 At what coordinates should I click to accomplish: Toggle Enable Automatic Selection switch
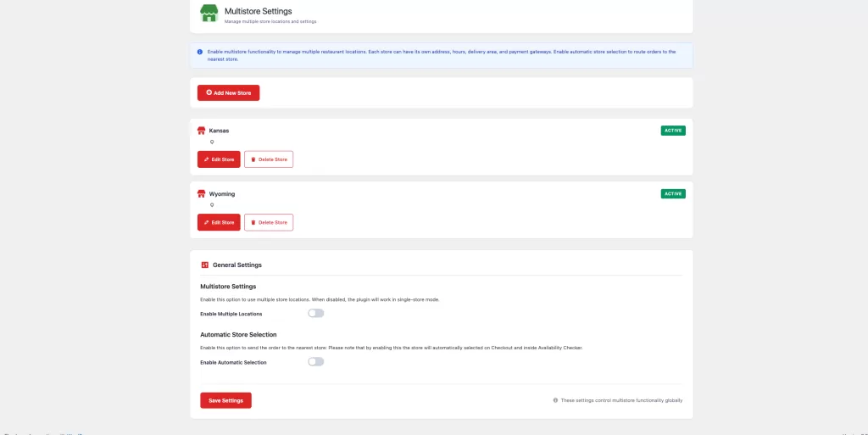(315, 362)
